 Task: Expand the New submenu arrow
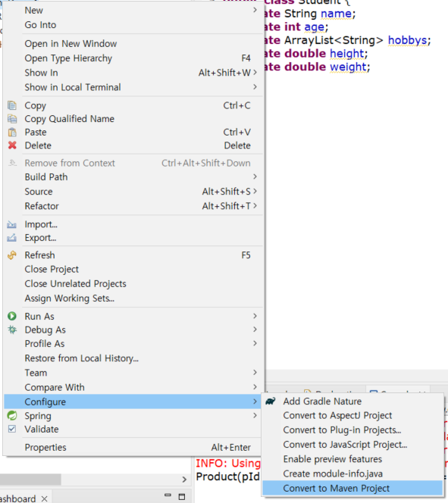click(255, 10)
